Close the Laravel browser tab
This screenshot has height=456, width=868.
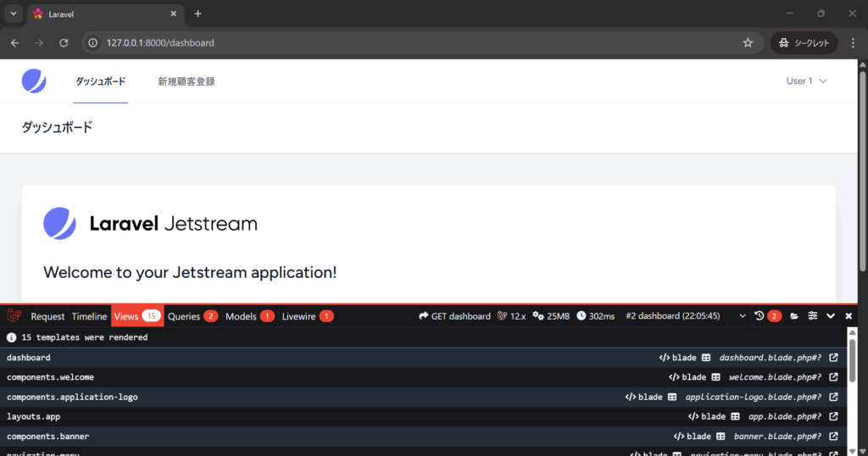173,14
